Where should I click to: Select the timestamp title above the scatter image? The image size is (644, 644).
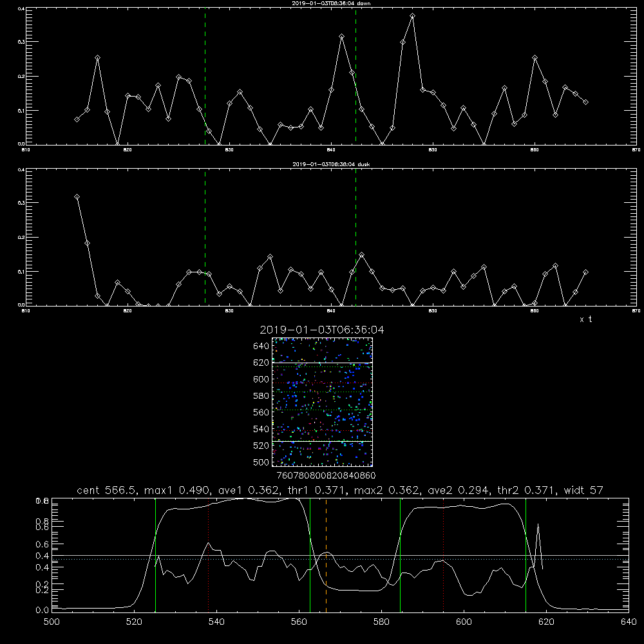point(322,330)
